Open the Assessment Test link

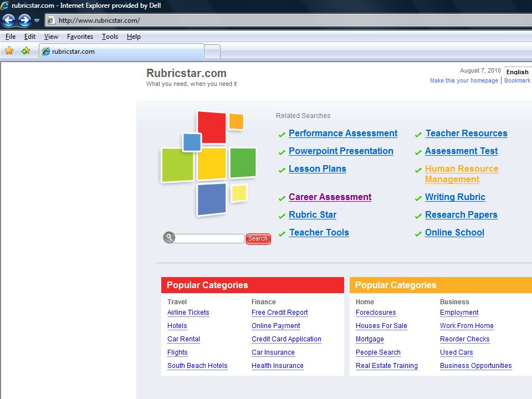point(462,151)
